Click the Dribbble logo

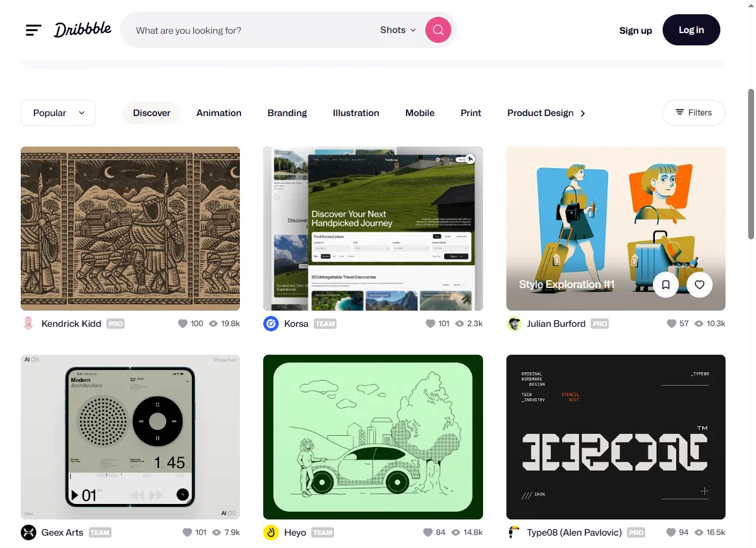(82, 30)
